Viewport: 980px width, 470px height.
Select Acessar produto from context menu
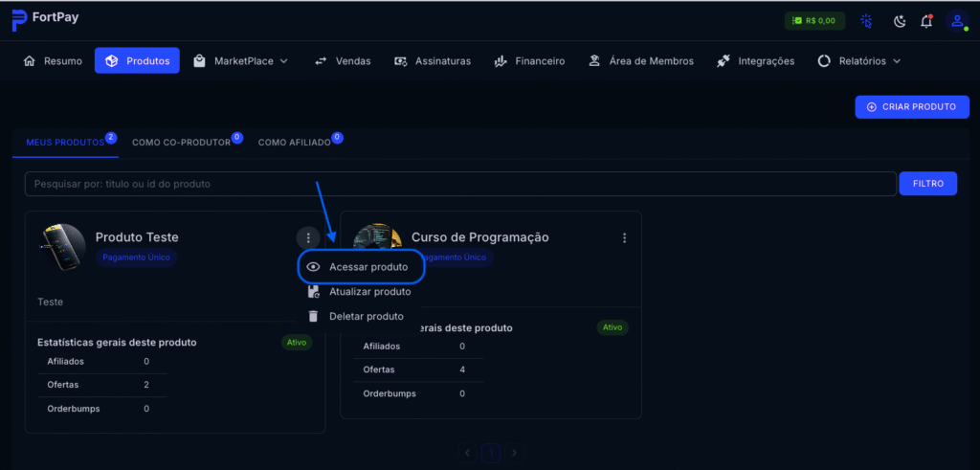point(367,267)
